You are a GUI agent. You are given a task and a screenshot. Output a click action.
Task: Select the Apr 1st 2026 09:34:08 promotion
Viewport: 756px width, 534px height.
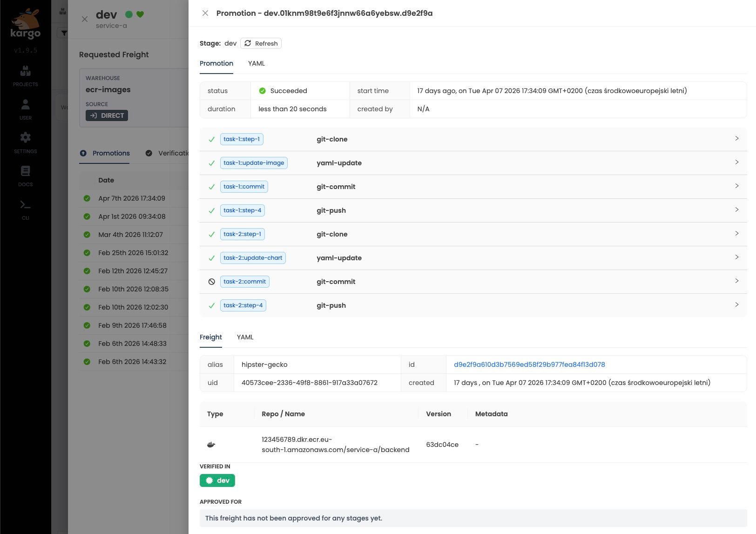pos(132,216)
